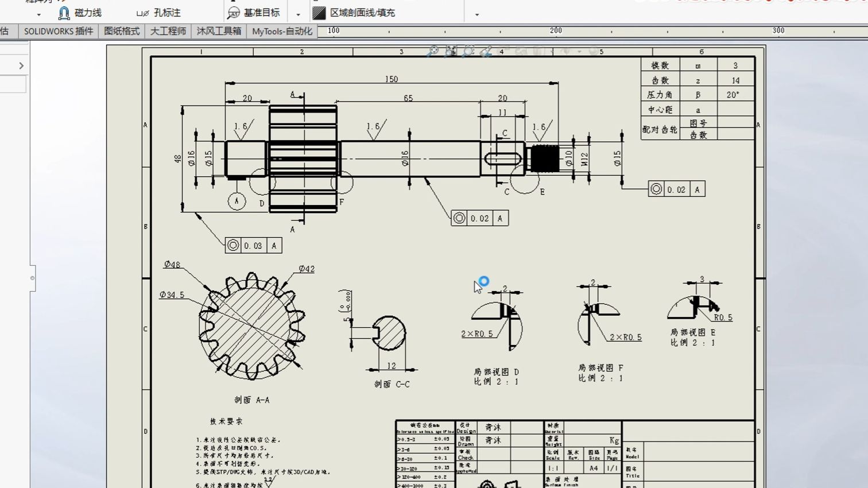Open the 沐风工具箱 tab

tap(219, 31)
